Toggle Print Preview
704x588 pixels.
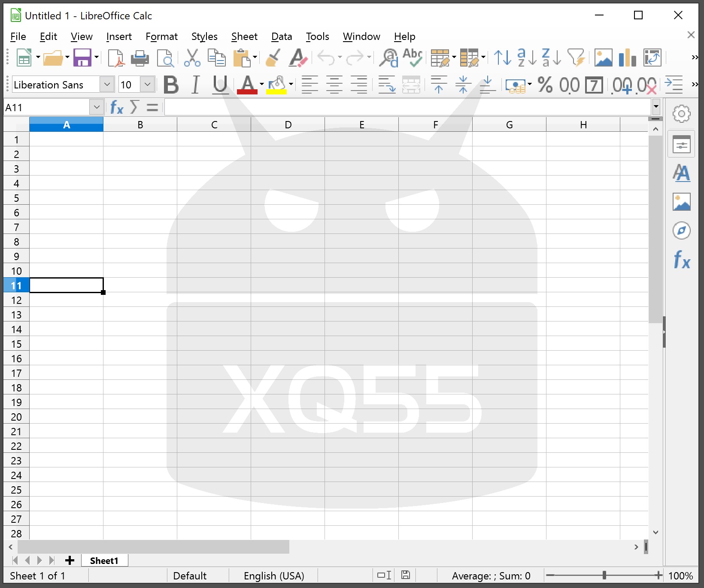pyautogui.click(x=165, y=58)
